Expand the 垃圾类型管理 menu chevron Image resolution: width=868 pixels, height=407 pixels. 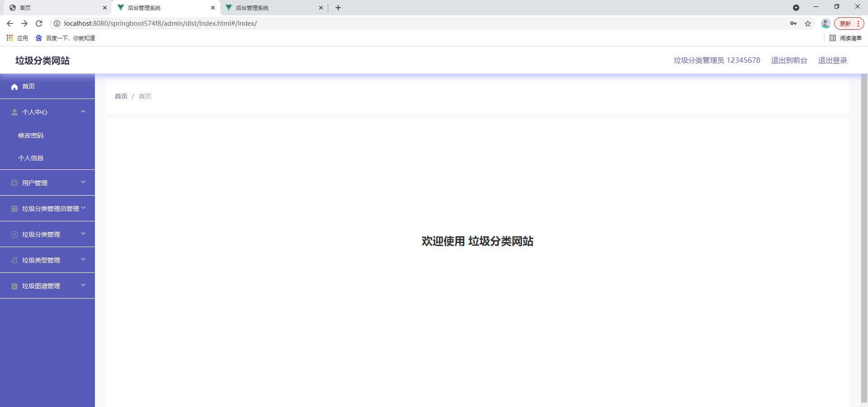(83, 259)
